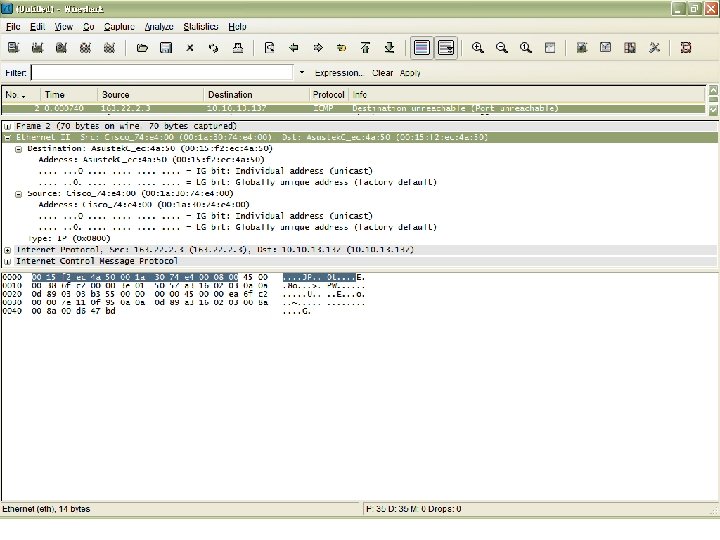The image size is (720, 540).
Task: Click the Time column header
Action: coord(69,95)
